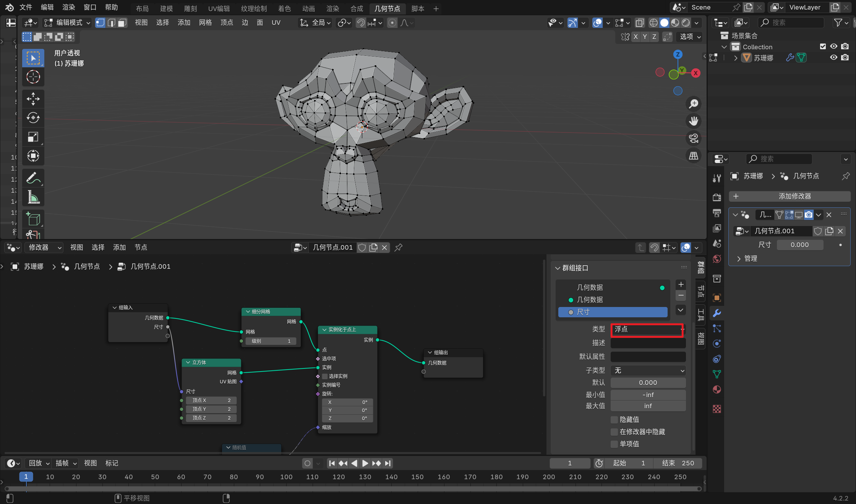Switch perspective/orthographic grid icon
856x504 pixels.
(x=694, y=156)
